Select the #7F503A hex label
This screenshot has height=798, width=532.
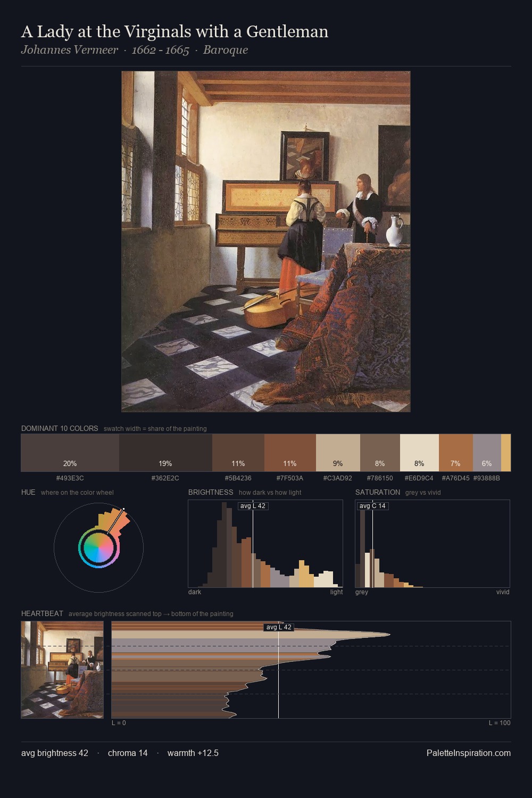pos(290,478)
